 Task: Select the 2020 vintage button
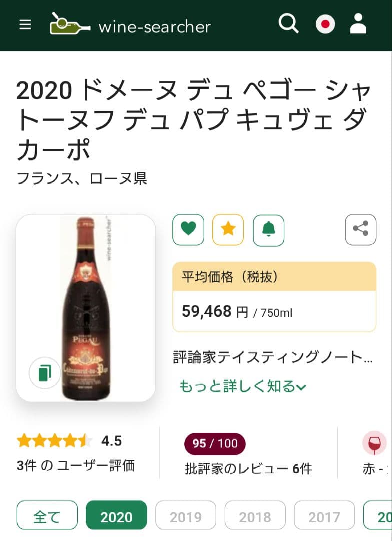pyautogui.click(x=116, y=514)
